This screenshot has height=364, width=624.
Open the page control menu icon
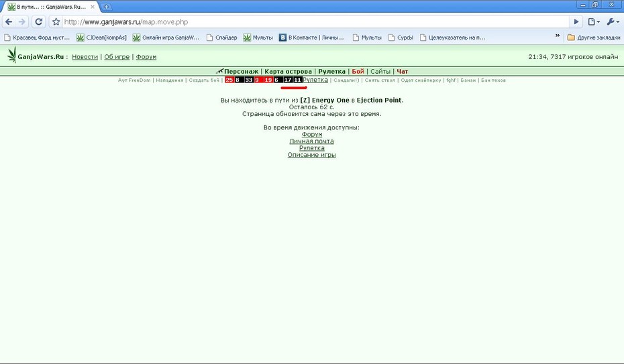(594, 22)
